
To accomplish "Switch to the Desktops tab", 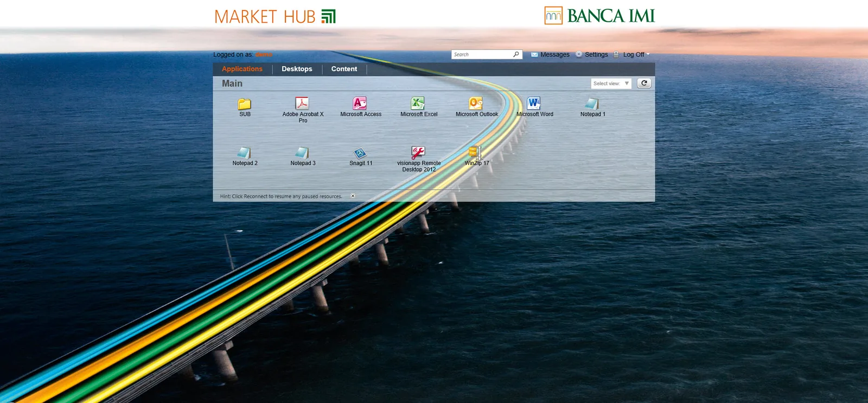I will [297, 69].
